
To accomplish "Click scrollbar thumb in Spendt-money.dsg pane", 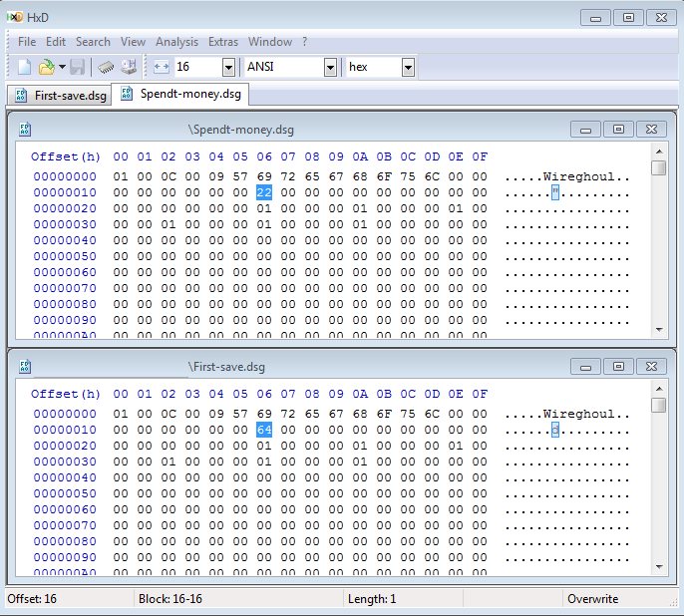I will point(659,167).
